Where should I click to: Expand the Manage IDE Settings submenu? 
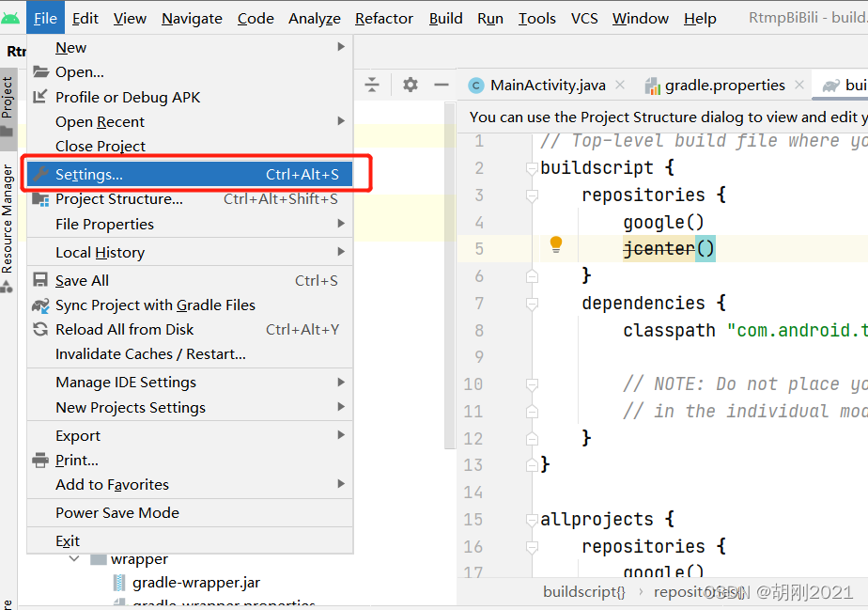[341, 383]
